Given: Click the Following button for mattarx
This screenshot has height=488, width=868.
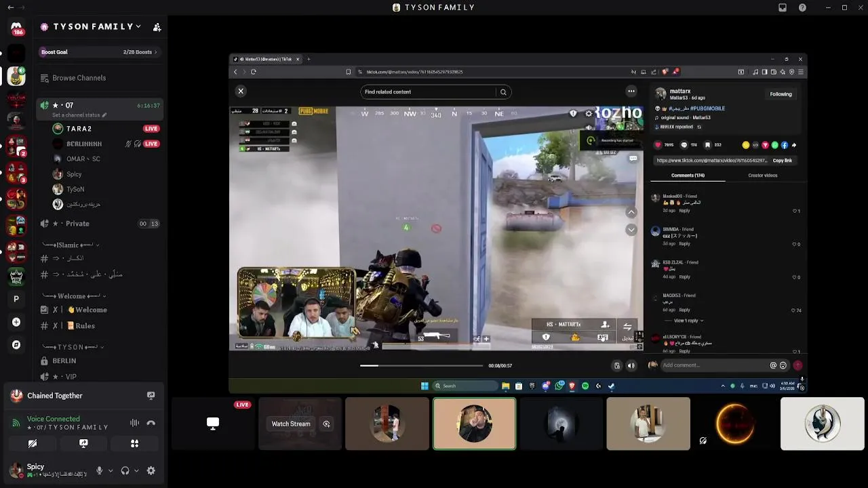Looking at the screenshot, I should [x=781, y=94].
